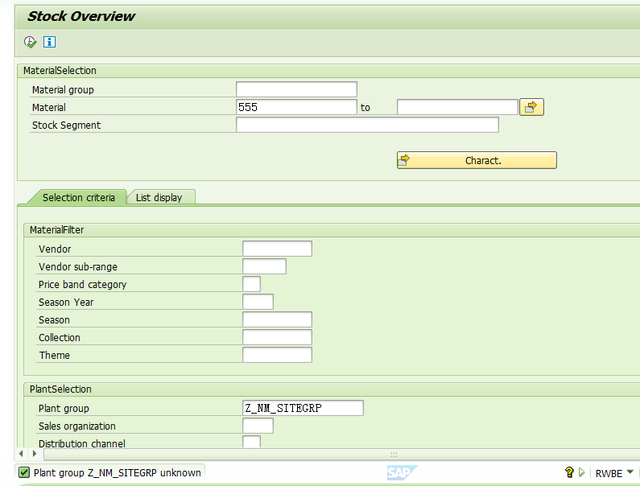
Task: Focus the Price band category field
Action: click(x=252, y=284)
